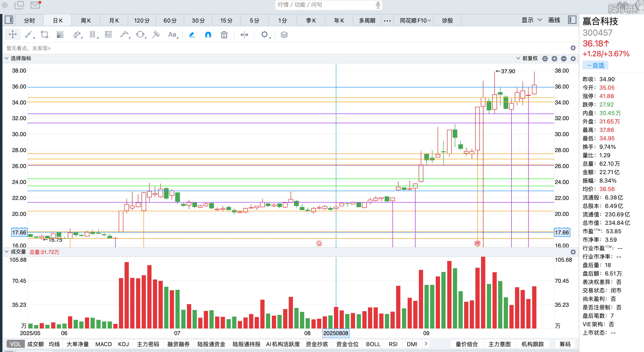Collapse the 成交量 volume panel
The width and height of the screenshot is (644, 352).
(7, 252)
